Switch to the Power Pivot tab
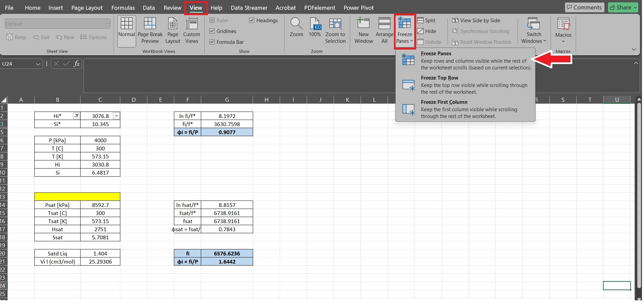 pyautogui.click(x=359, y=8)
